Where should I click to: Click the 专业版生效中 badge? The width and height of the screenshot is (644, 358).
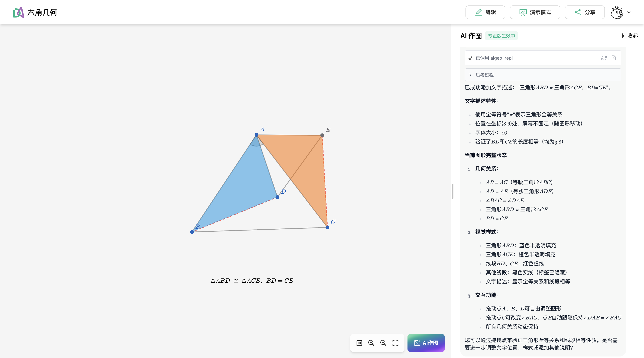coord(501,36)
